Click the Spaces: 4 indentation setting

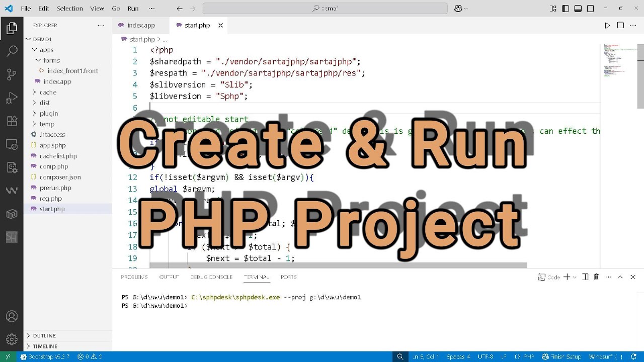pos(458,356)
